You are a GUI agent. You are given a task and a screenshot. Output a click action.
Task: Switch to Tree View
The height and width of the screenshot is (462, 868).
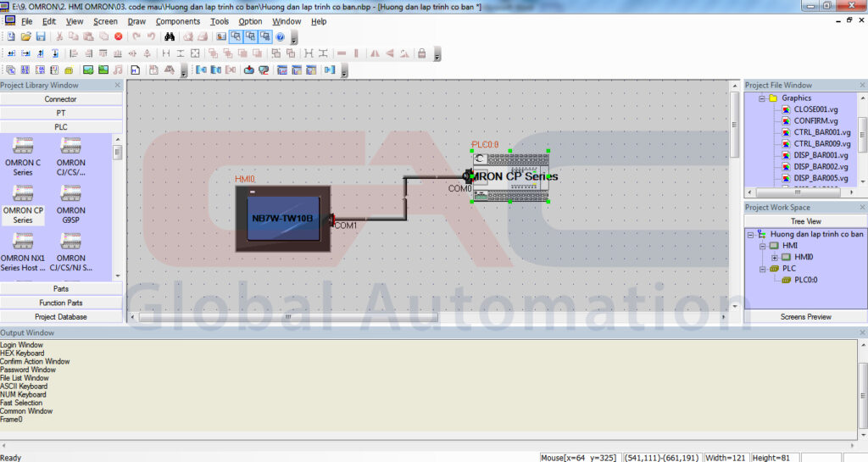tap(805, 220)
